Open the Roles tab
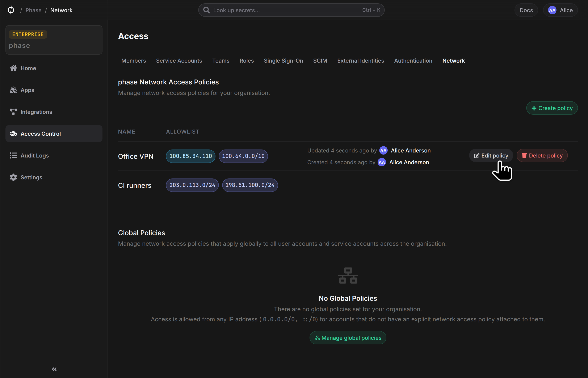 coord(246,61)
